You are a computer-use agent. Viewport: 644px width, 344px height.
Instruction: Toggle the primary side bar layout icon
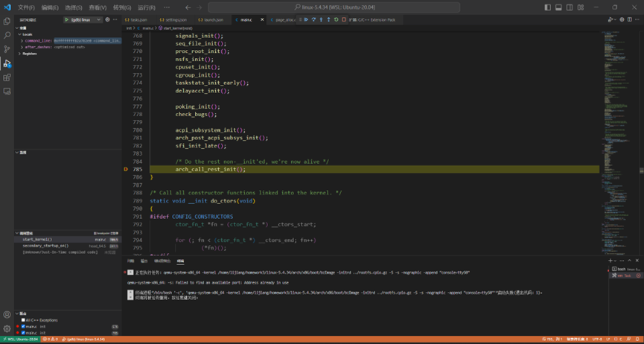pos(547,7)
